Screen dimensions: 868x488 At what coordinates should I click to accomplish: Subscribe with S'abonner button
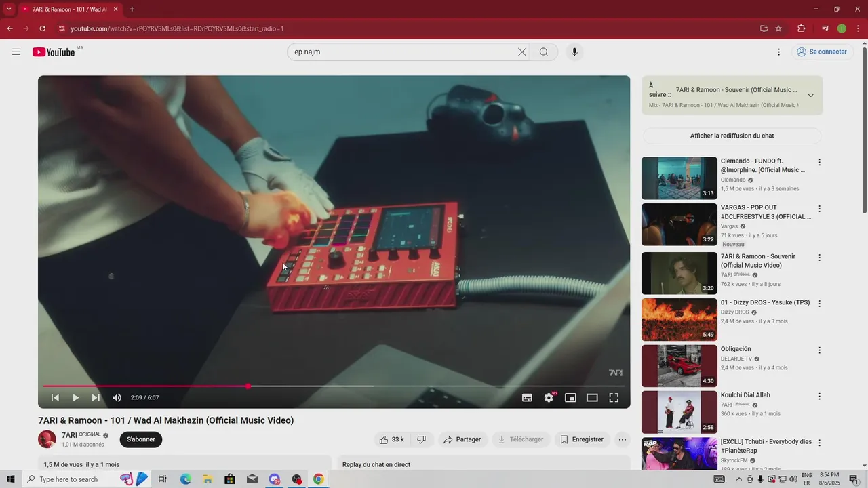coord(141,439)
